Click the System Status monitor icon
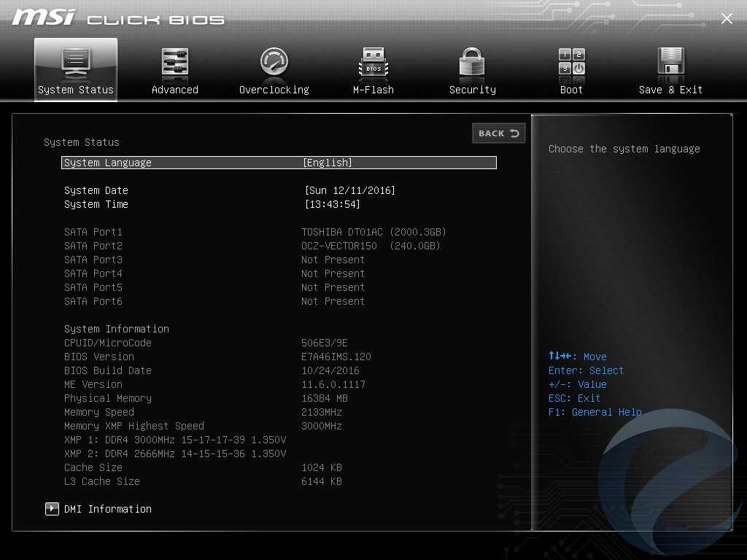The height and width of the screenshot is (560, 747). pos(76,63)
